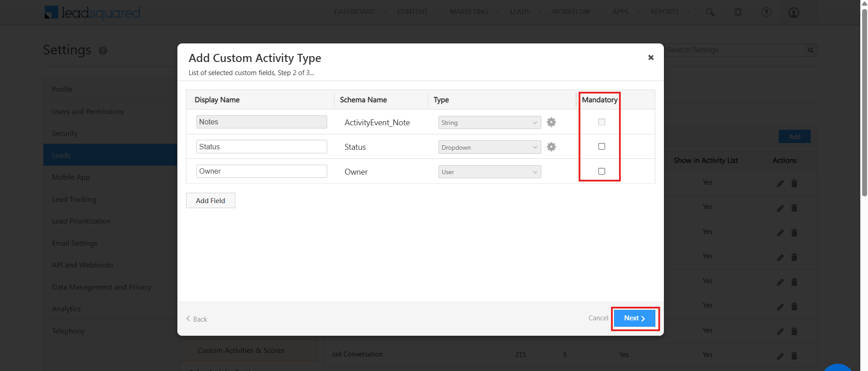
Task: Expand the DASHBOARD menu
Action: click(360, 12)
